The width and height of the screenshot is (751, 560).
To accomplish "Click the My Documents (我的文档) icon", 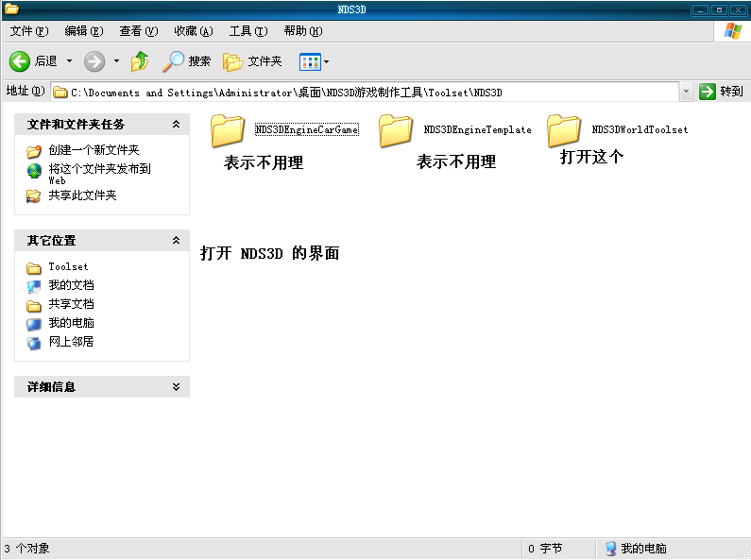I will click(x=33, y=286).
